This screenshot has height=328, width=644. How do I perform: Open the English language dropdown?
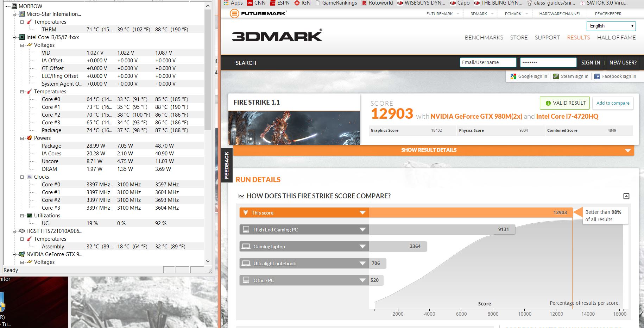pos(611,26)
